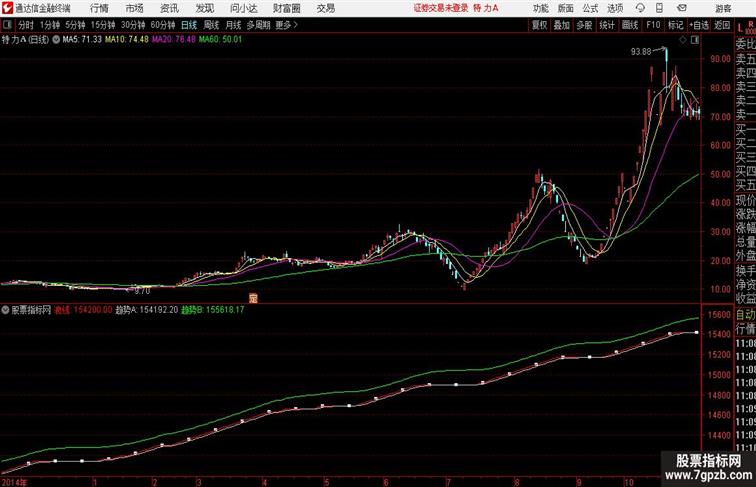Viewport: 756px width, 487px height.
Task: Toggle the left side panel icon
Action: [7, 25]
